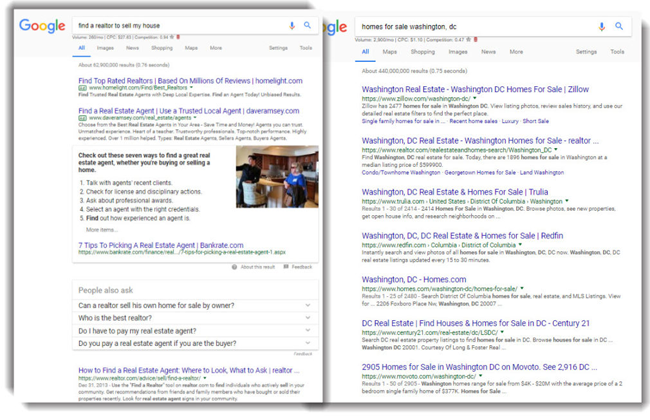Open dropdown arrow next to trulia.com breadcrumb
This screenshot has height=420, width=650.
[x=567, y=202]
